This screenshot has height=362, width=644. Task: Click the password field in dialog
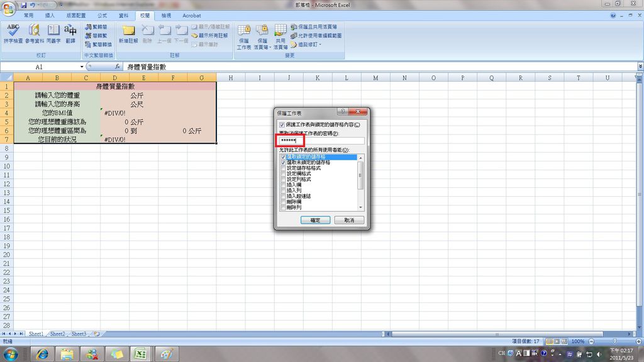point(321,141)
